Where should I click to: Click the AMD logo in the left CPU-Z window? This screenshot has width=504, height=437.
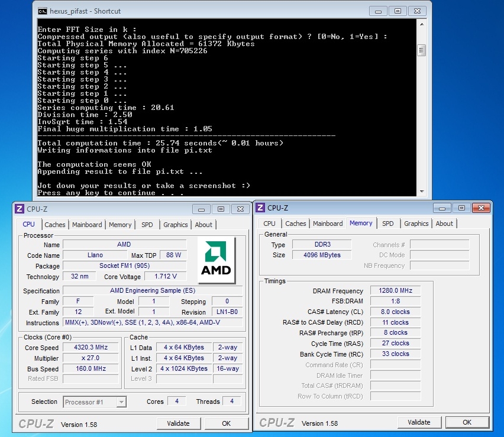point(217,260)
